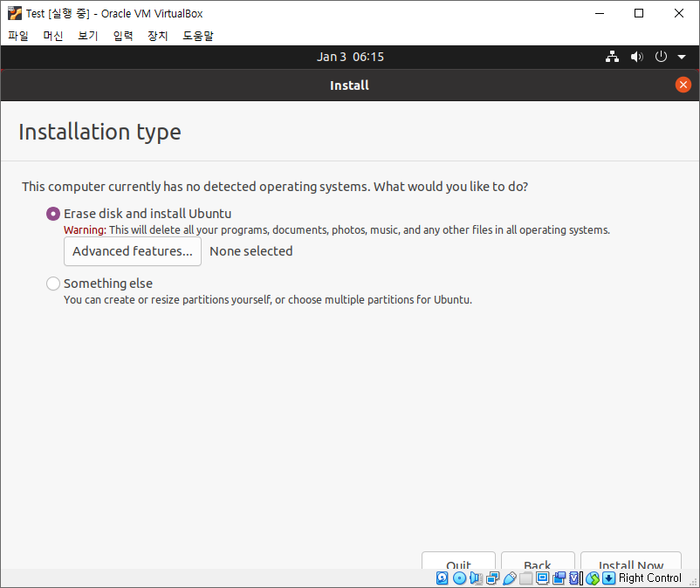
Task: Click the optical disc indicator in status bar
Action: [x=459, y=578]
